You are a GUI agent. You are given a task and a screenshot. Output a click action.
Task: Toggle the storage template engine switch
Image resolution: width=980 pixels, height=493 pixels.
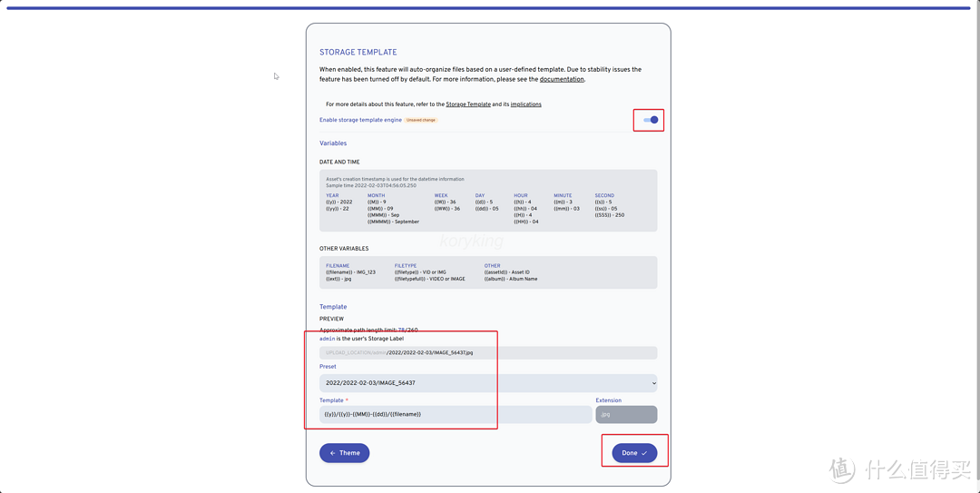651,120
